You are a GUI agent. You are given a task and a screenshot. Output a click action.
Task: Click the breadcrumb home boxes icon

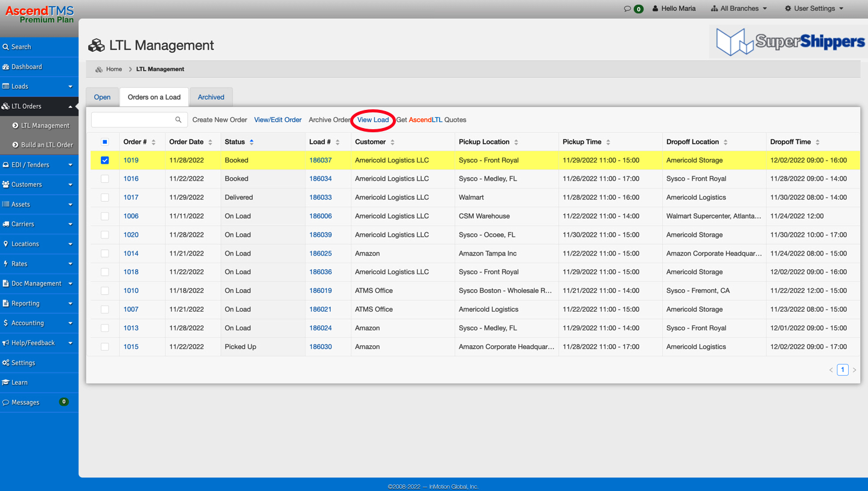pos(99,69)
